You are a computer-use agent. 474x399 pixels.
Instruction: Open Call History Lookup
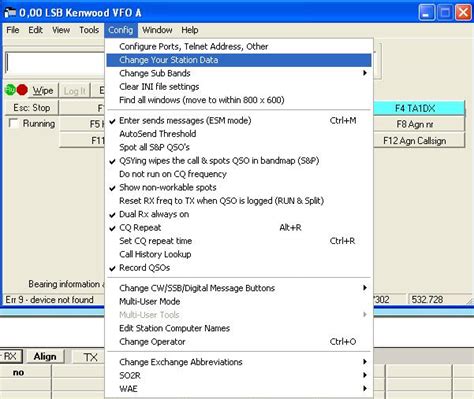pos(239,254)
